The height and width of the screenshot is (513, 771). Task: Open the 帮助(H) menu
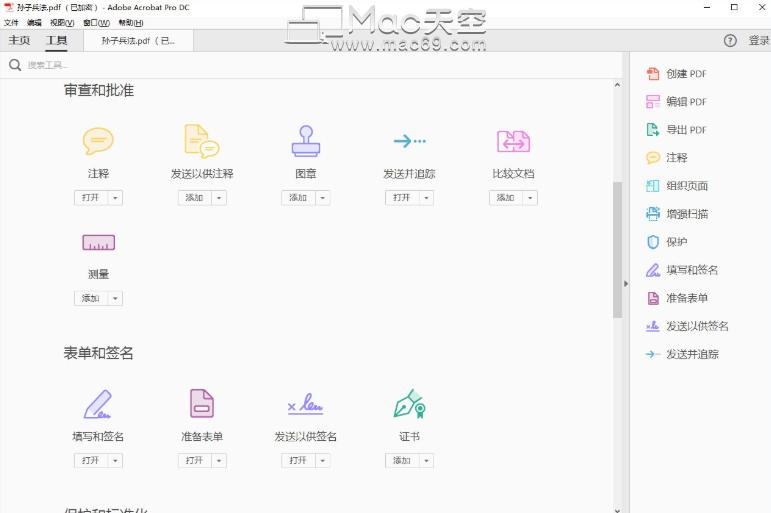(x=131, y=23)
